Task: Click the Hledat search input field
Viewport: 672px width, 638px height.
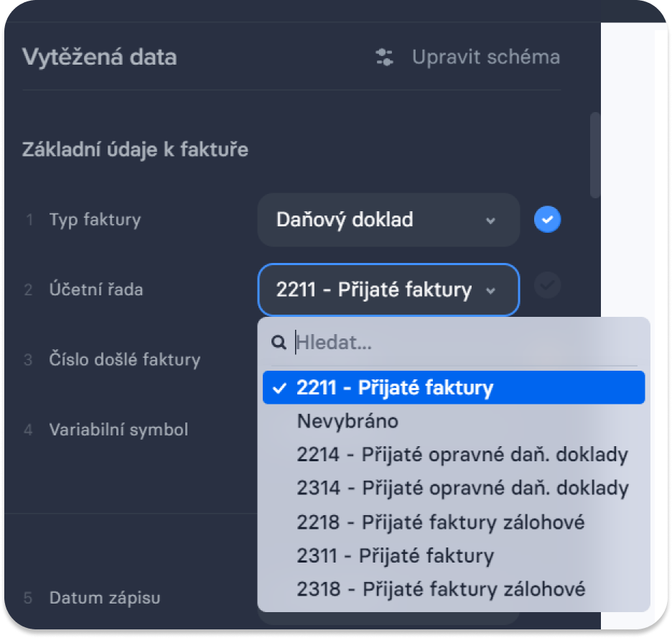Action: click(x=466, y=342)
